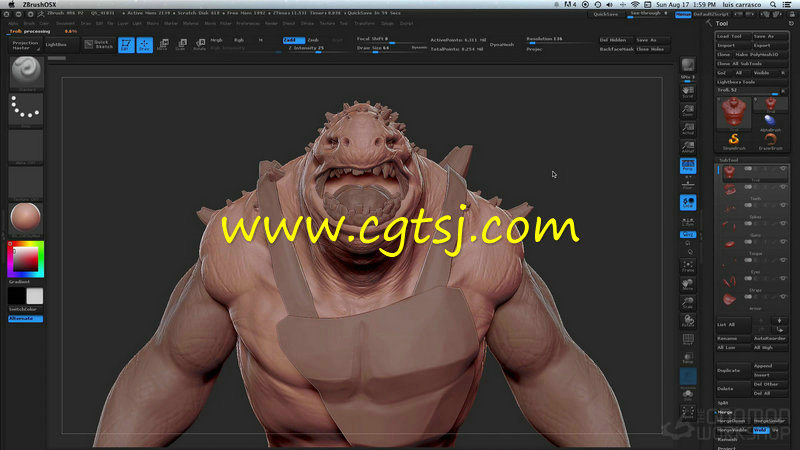Collapse the SubTool palette section

click(729, 160)
